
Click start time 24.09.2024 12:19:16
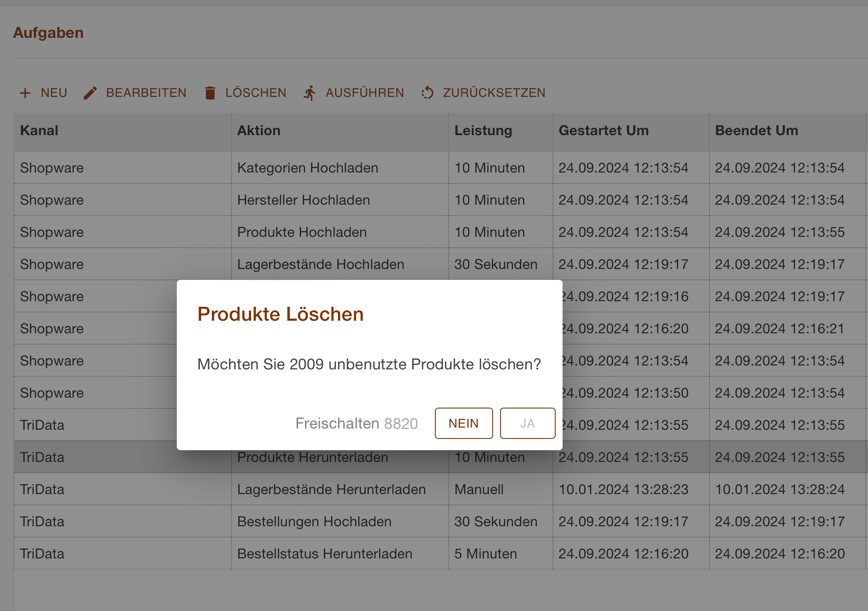(x=636, y=296)
